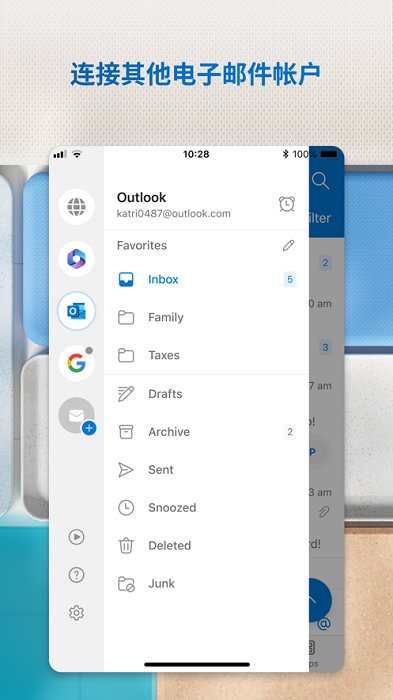Image resolution: width=393 pixels, height=700 pixels.
Task: Open the help question mark icon
Action: click(76, 575)
